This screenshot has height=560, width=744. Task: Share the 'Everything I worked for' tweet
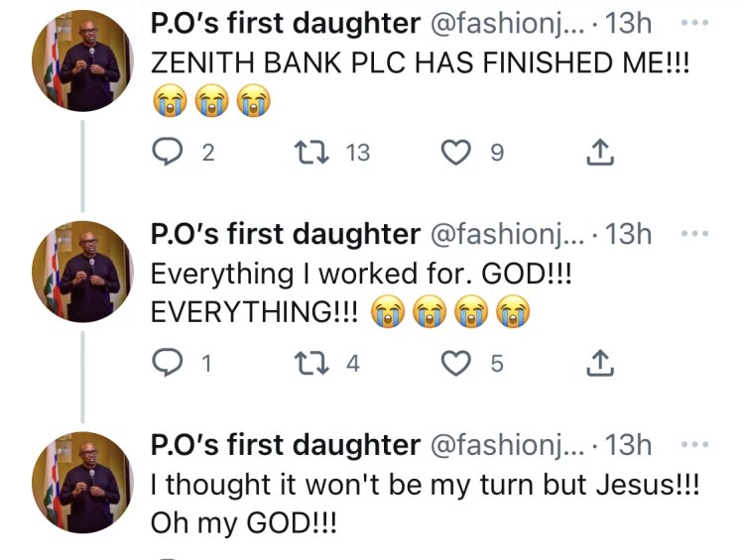click(x=600, y=364)
